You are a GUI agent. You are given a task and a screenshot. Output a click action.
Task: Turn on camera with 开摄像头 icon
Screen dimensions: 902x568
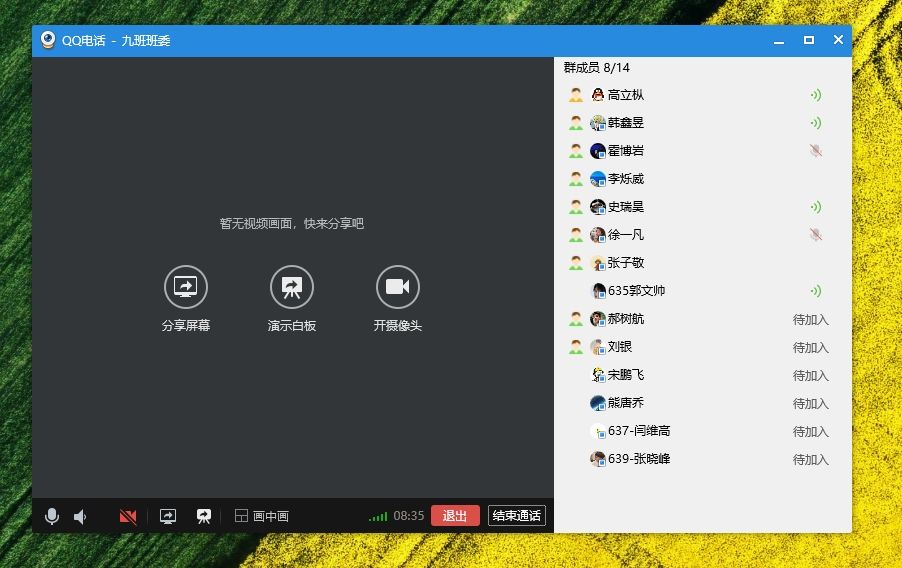click(397, 287)
